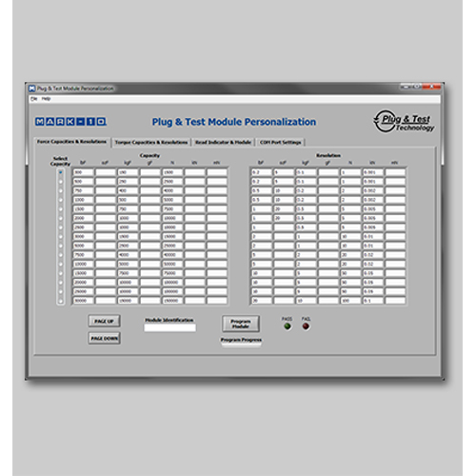Pick the radio button for 30000 lbF row
Screen dimensions: 476x476
click(61, 301)
